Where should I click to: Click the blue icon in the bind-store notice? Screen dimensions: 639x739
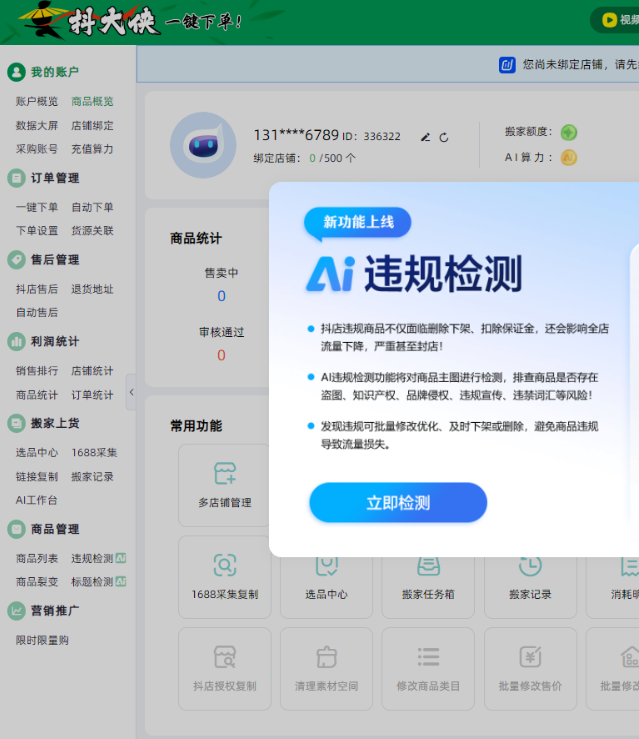[507, 65]
